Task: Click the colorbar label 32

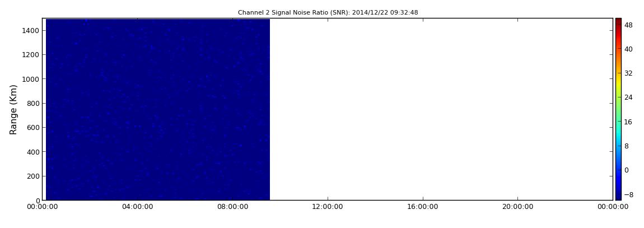Action: click(x=628, y=73)
